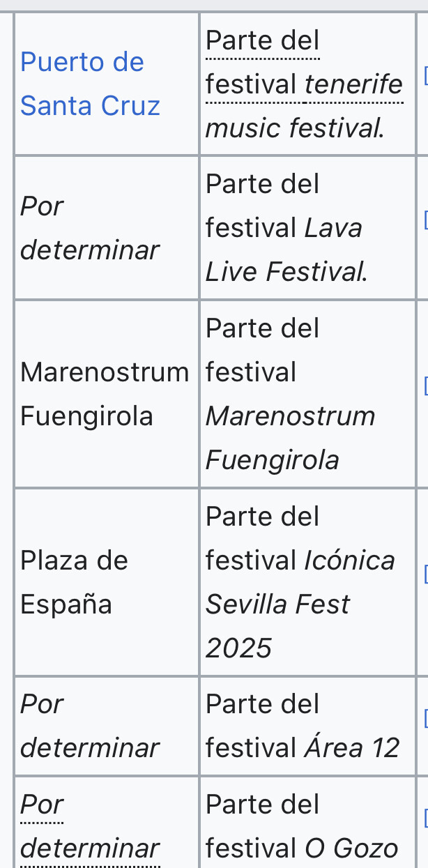The height and width of the screenshot is (868, 428).
Task: Tap the non-italic 'Marenostrum Fuengirola' venue cell
Action: (105, 394)
